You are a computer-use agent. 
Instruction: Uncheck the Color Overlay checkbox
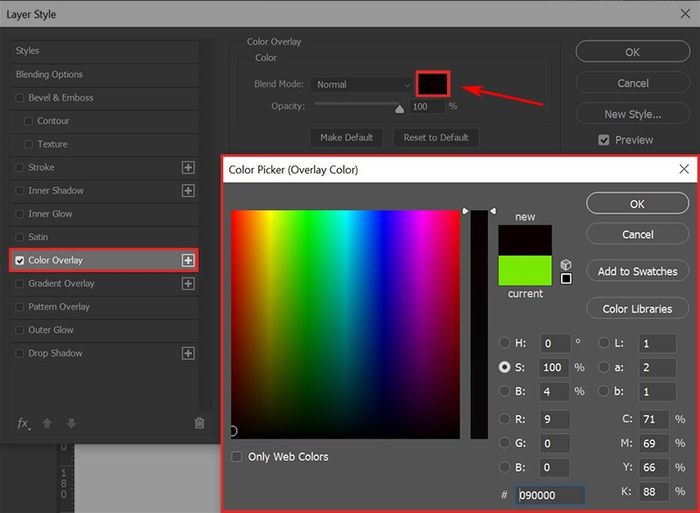click(20, 260)
